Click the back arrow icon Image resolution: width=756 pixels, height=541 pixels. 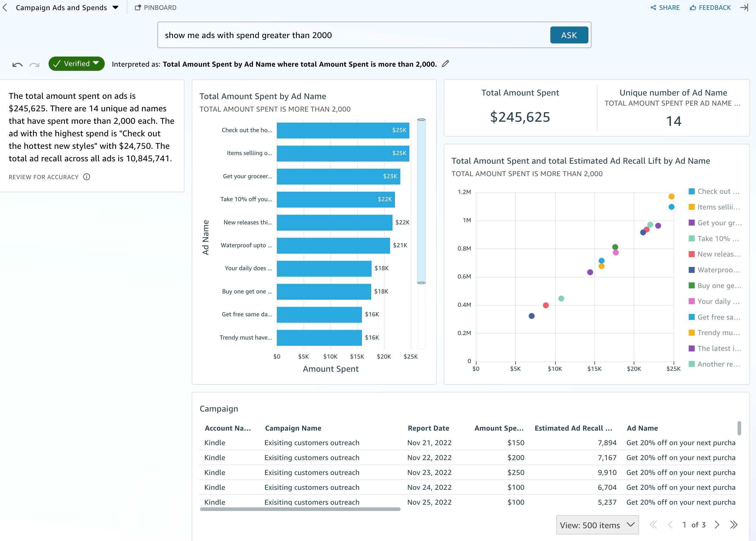[5, 8]
